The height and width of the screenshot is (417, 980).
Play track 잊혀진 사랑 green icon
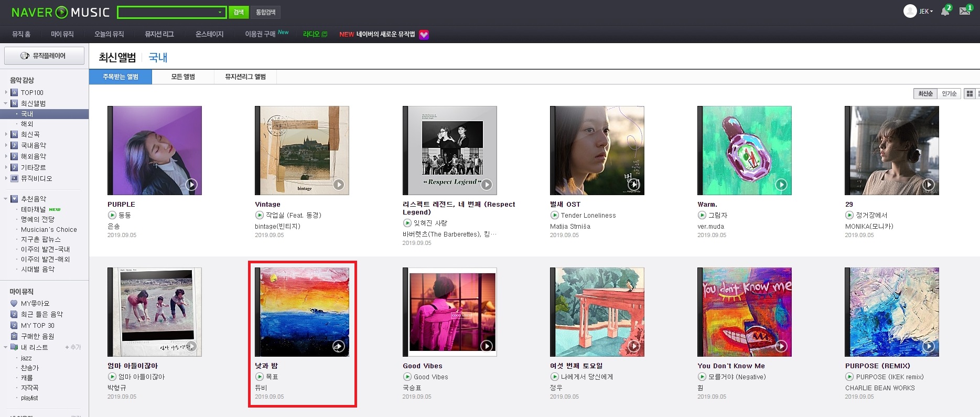407,223
